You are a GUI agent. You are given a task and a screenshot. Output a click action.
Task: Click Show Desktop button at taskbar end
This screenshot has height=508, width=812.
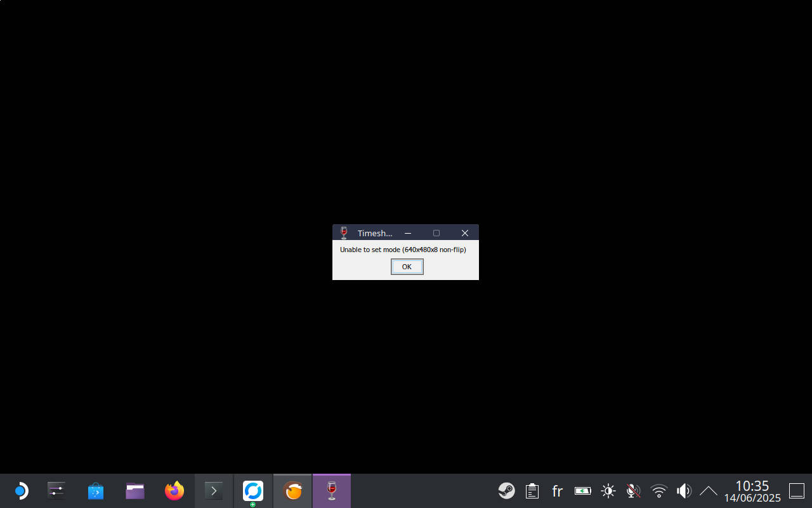point(797,491)
